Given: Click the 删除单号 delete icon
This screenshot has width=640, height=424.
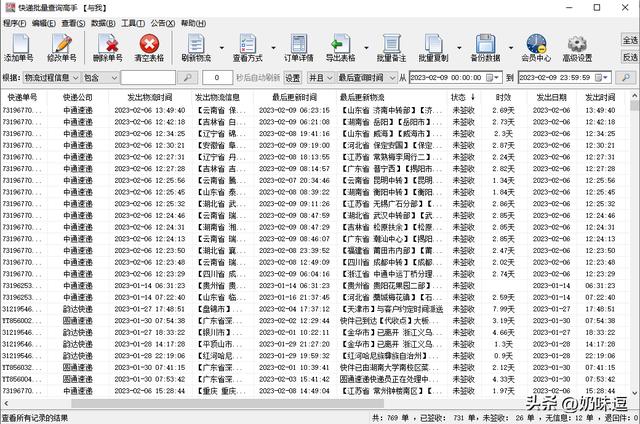Looking at the screenshot, I should (108, 48).
